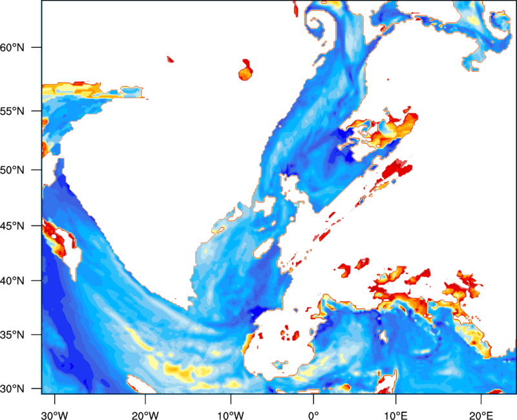Select the 60°N latitude label
The height and width of the screenshot is (420, 517).
pos(12,48)
